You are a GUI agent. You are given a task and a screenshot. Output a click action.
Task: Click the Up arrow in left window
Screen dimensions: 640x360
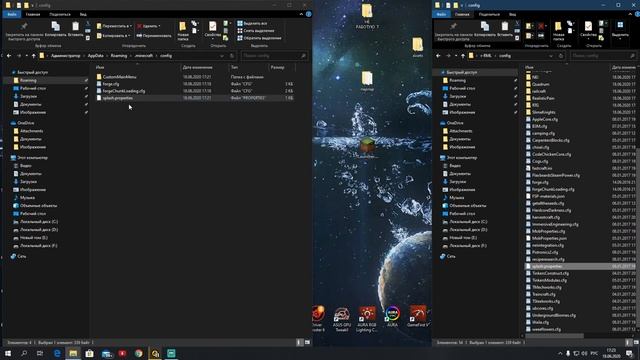coord(33,56)
